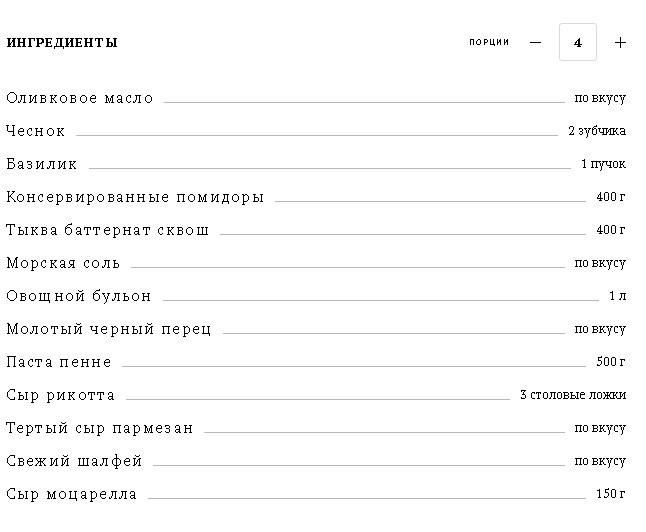Click Молотый черный перец ingredient

(x=108, y=329)
